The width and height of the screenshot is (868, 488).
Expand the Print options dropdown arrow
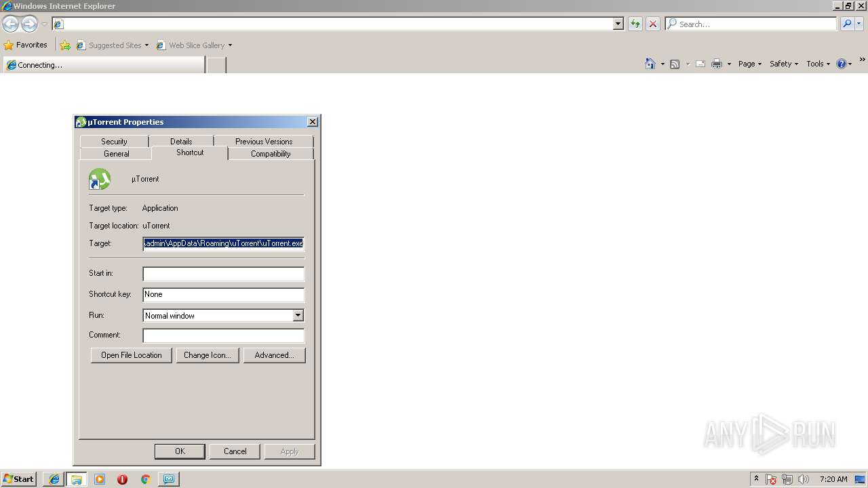tap(729, 64)
